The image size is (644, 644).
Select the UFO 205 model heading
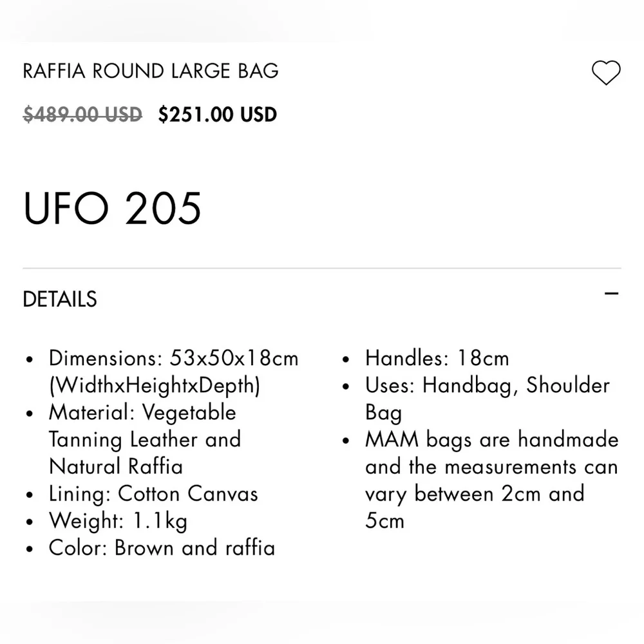[112, 208]
